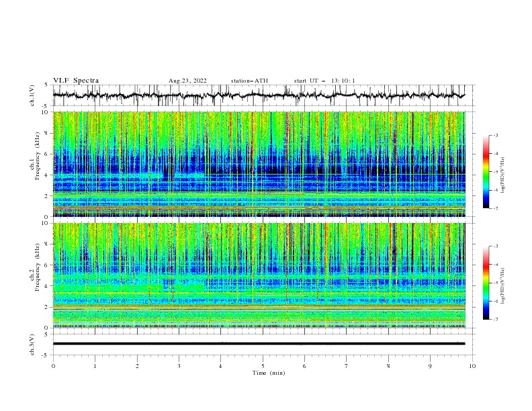Click the time axis tick label '8'
This screenshot has height=411, width=532.
(x=388, y=366)
